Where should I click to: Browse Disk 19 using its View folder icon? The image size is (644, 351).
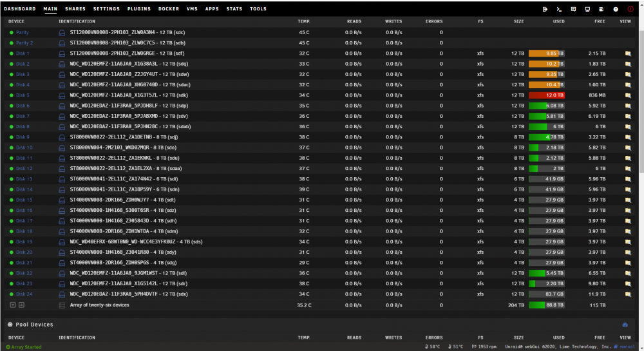click(x=627, y=242)
